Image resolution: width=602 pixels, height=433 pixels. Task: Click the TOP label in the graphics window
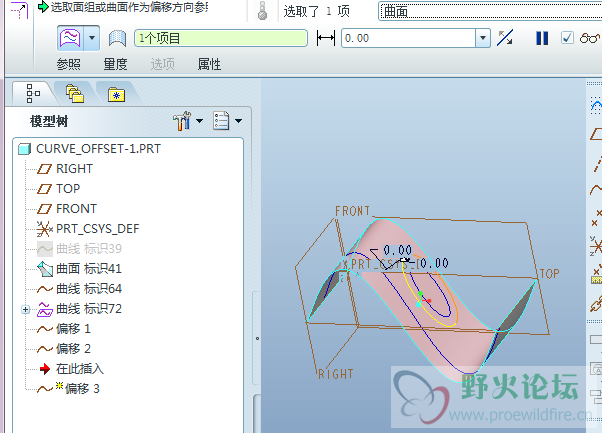coord(549,274)
